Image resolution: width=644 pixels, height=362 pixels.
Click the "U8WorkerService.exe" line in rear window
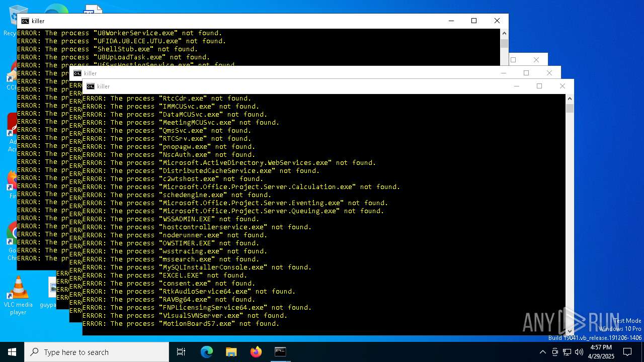point(120,33)
